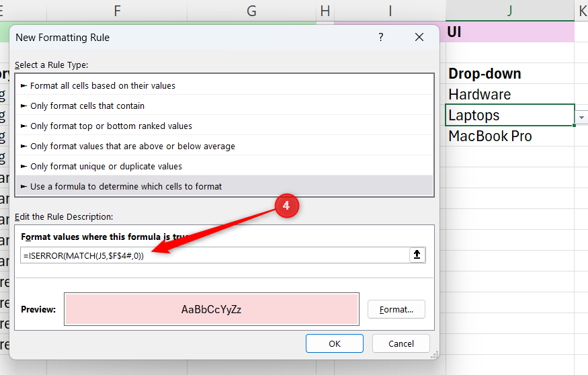This screenshot has width=588, height=375.
Task: Select 'Format all cells based on their values'
Action: tap(224, 85)
